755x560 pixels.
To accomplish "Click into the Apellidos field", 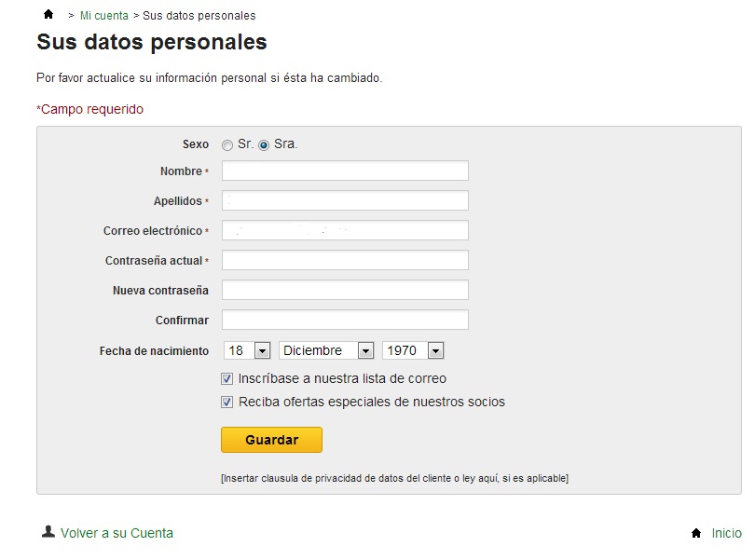I will pos(345,200).
